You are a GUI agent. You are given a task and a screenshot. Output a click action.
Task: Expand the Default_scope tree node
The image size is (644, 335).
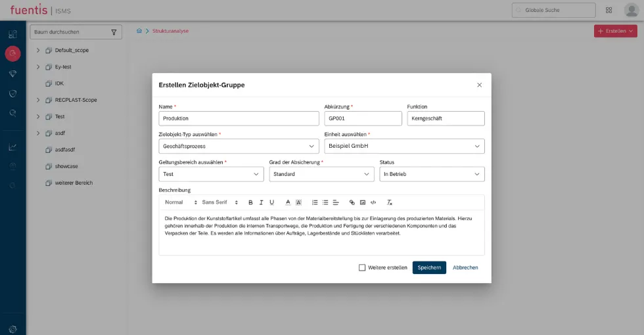click(x=38, y=50)
